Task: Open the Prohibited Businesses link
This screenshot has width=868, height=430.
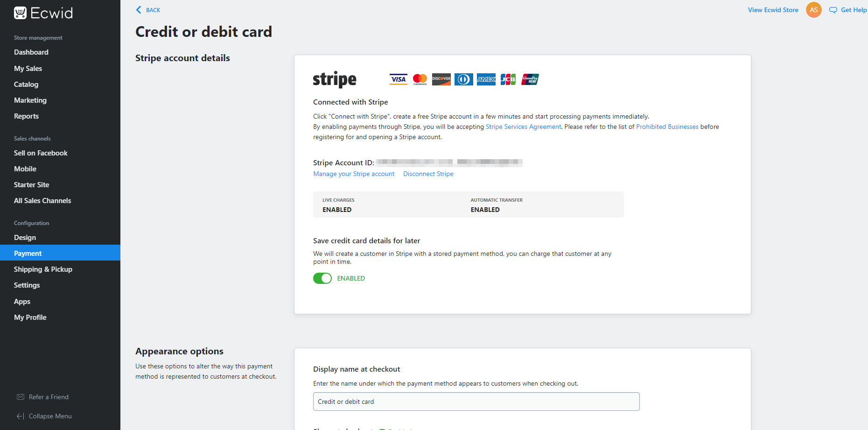Action: (x=667, y=127)
